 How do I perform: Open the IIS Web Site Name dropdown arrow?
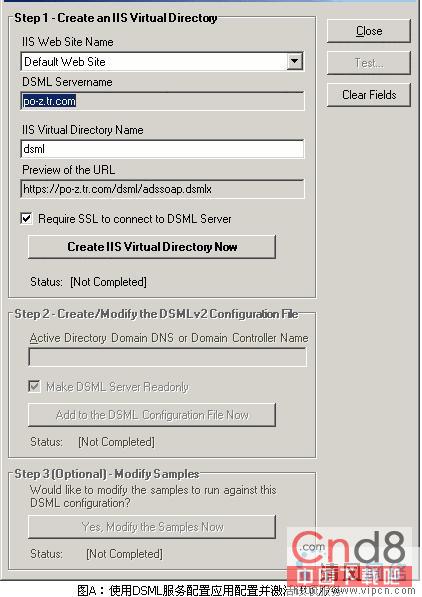(295, 61)
